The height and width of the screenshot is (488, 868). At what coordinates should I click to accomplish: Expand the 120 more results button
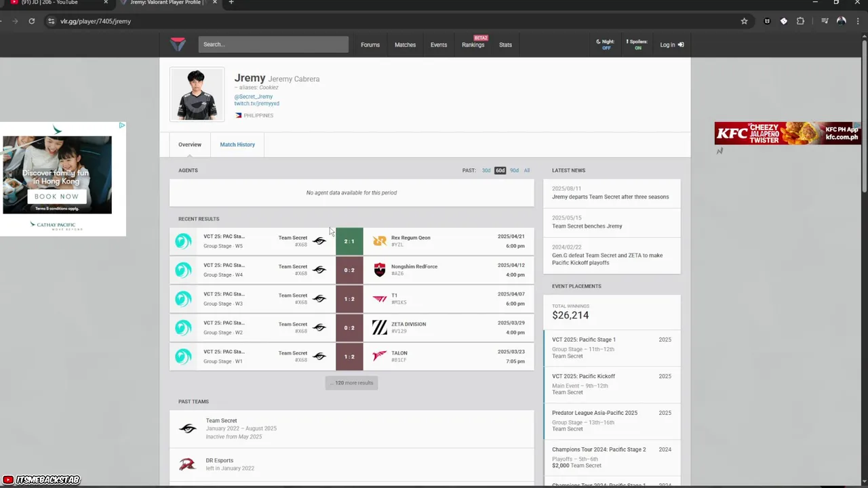(352, 383)
